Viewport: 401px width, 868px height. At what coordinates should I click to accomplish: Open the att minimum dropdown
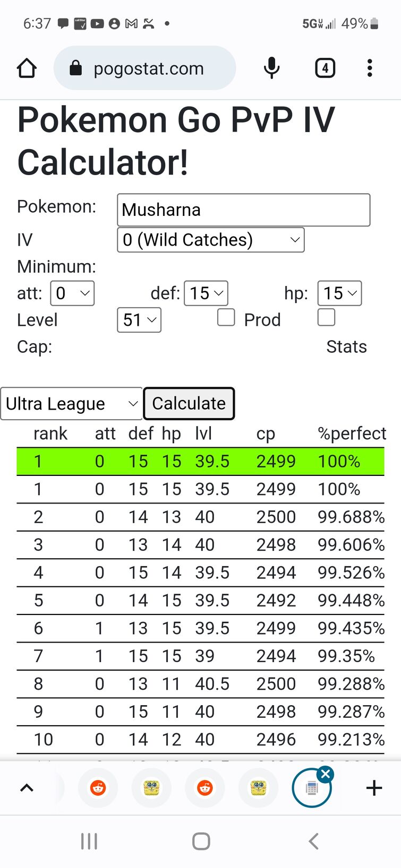click(72, 293)
